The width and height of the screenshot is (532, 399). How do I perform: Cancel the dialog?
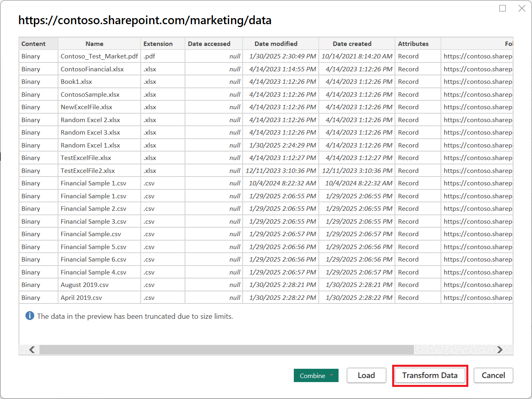coord(493,375)
